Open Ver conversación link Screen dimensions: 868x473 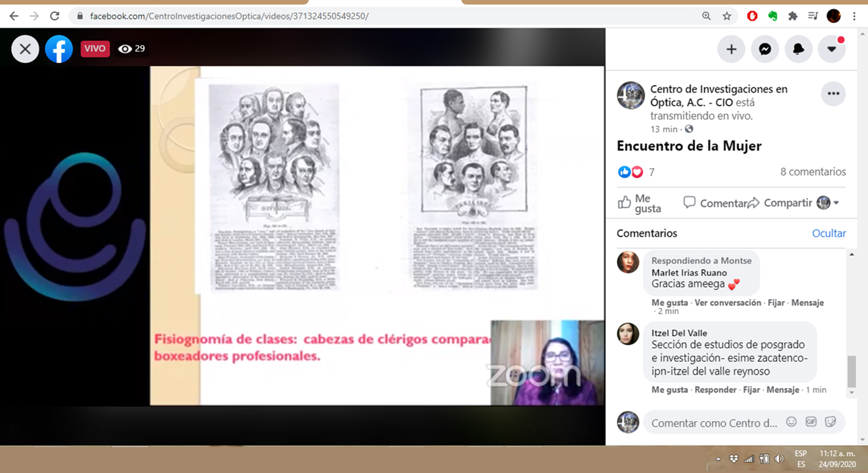point(728,303)
